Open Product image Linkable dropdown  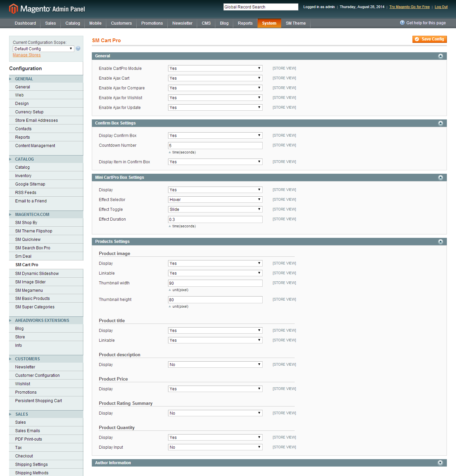(215, 273)
